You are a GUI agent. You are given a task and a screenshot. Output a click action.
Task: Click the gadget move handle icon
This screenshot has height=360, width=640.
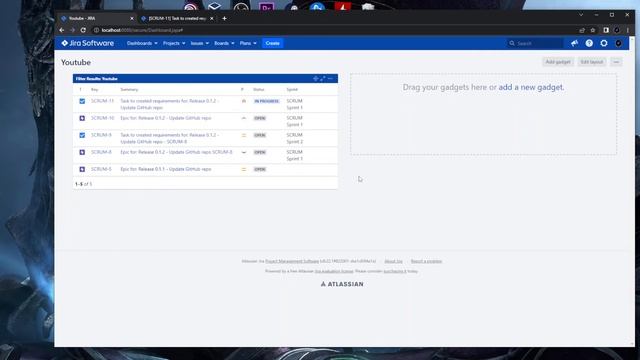tap(316, 78)
